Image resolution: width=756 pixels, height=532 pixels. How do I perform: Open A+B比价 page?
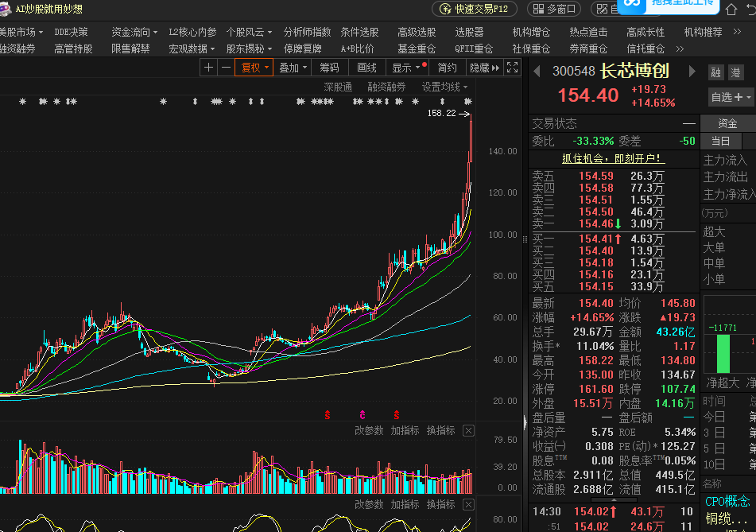[x=357, y=49]
